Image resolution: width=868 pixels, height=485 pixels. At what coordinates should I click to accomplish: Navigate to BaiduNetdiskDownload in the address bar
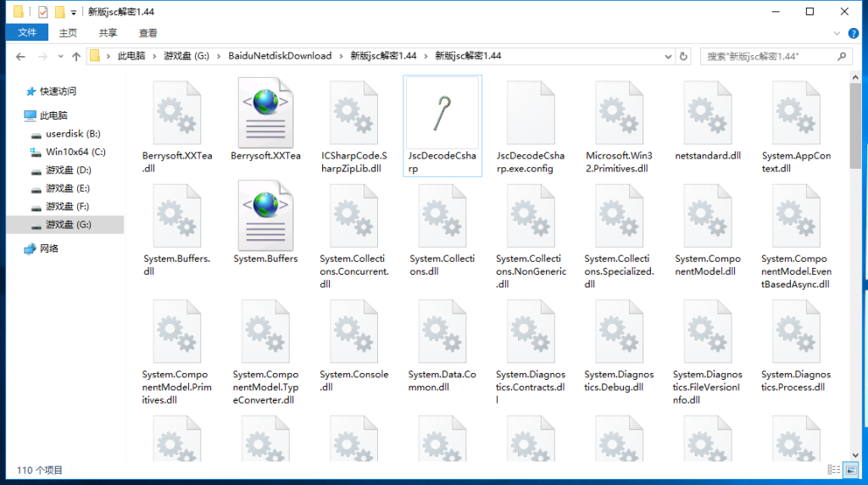pyautogui.click(x=280, y=56)
